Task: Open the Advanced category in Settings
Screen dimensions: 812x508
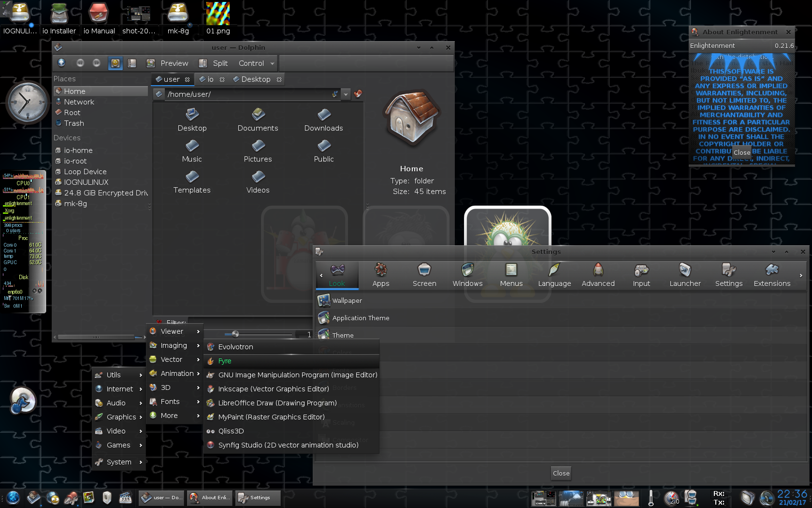Action: click(x=598, y=275)
